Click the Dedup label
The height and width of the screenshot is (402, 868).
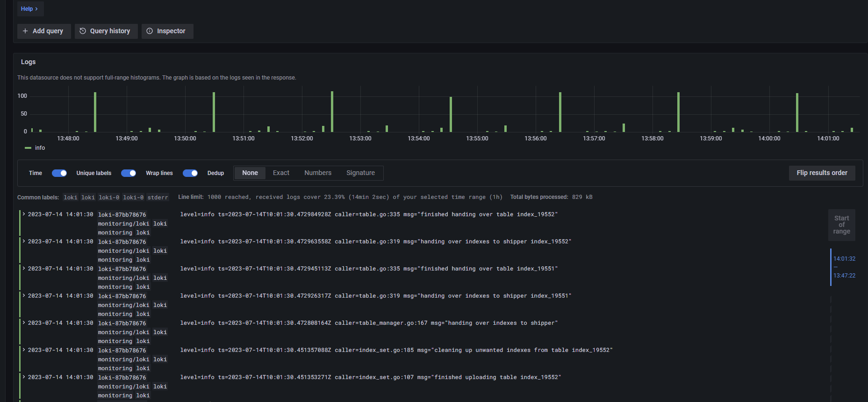coord(215,173)
